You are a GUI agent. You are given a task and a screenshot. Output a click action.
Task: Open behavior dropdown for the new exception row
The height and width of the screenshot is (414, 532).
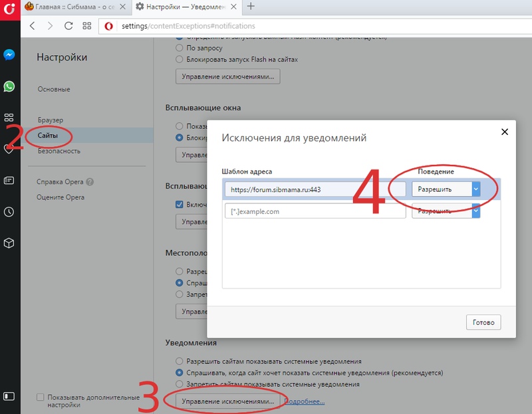[448, 211]
